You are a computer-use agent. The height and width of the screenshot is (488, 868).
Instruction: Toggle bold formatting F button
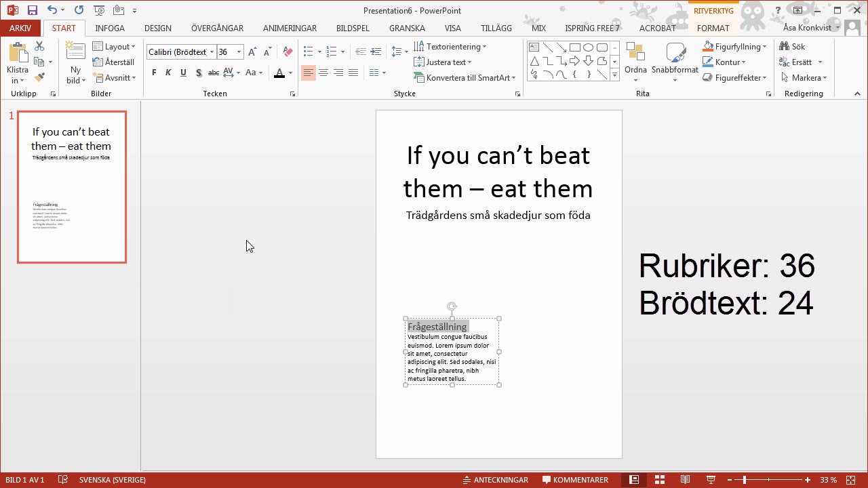[154, 73]
